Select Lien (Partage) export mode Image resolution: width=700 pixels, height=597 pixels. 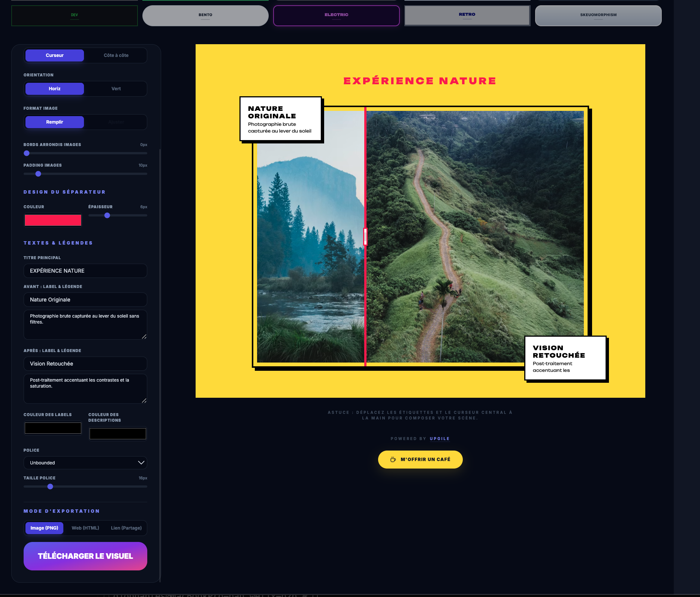(126, 528)
